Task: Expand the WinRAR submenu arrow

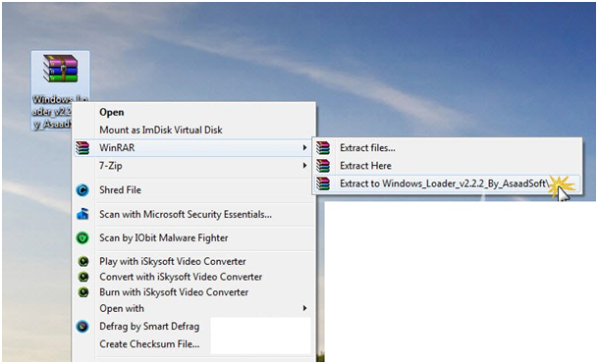Action: [304, 147]
